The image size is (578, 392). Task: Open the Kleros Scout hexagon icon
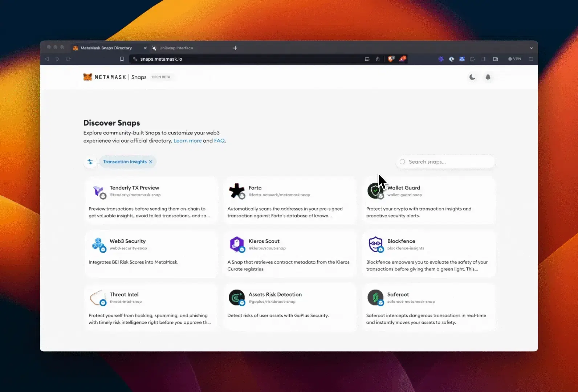pos(237,245)
